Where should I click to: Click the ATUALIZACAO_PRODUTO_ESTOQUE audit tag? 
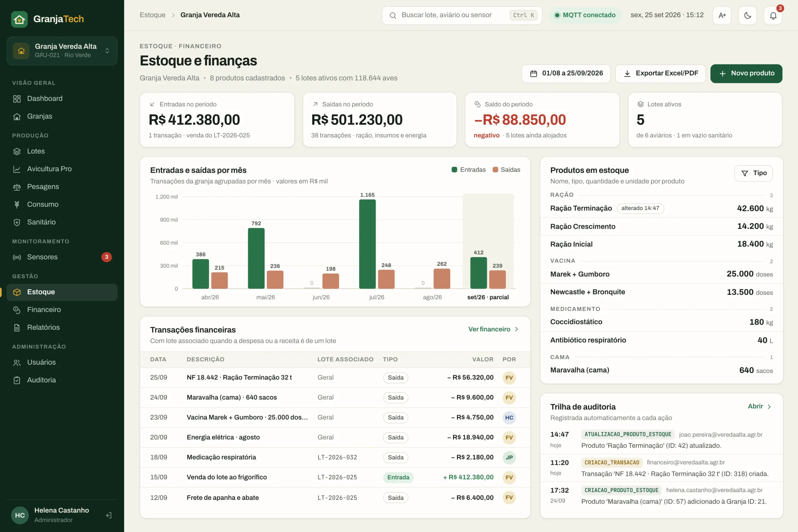pos(627,434)
